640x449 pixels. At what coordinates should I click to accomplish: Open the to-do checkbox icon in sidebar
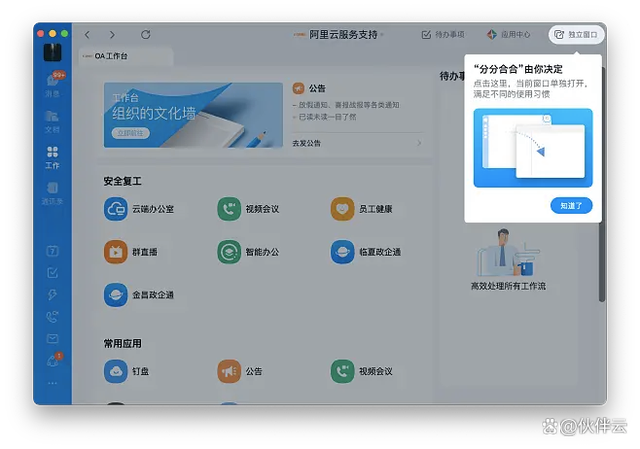pyautogui.click(x=52, y=273)
